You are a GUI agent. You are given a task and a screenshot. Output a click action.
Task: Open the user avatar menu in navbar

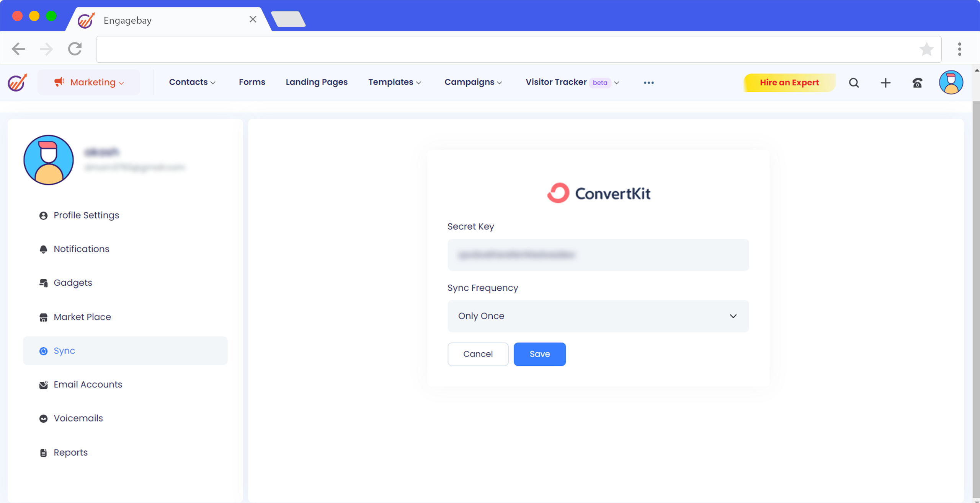[951, 82]
